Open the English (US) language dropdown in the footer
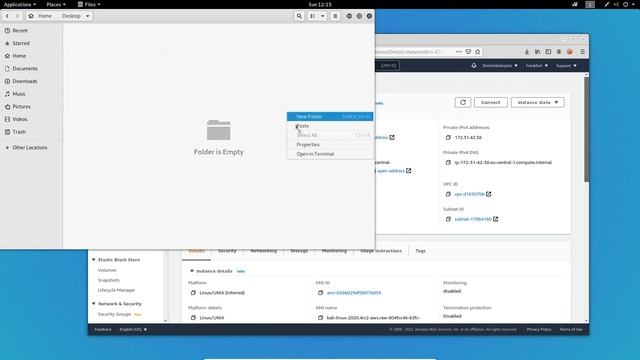Screen dimensions: 640x360 [133, 329]
